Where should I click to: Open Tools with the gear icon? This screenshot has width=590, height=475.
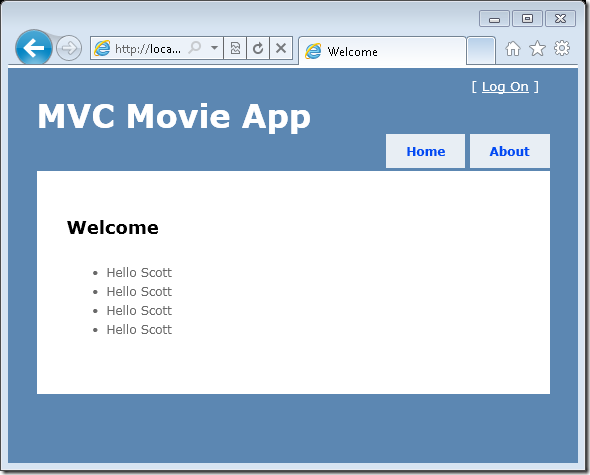562,48
